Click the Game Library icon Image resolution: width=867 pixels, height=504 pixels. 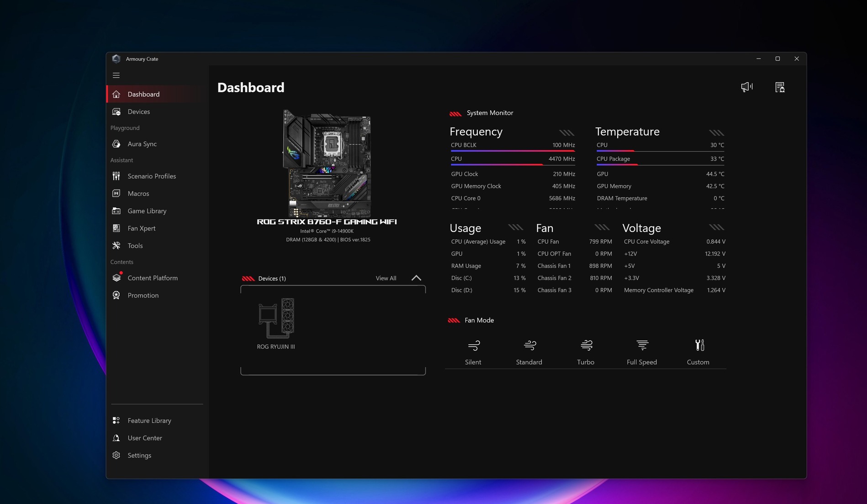pyautogui.click(x=116, y=211)
